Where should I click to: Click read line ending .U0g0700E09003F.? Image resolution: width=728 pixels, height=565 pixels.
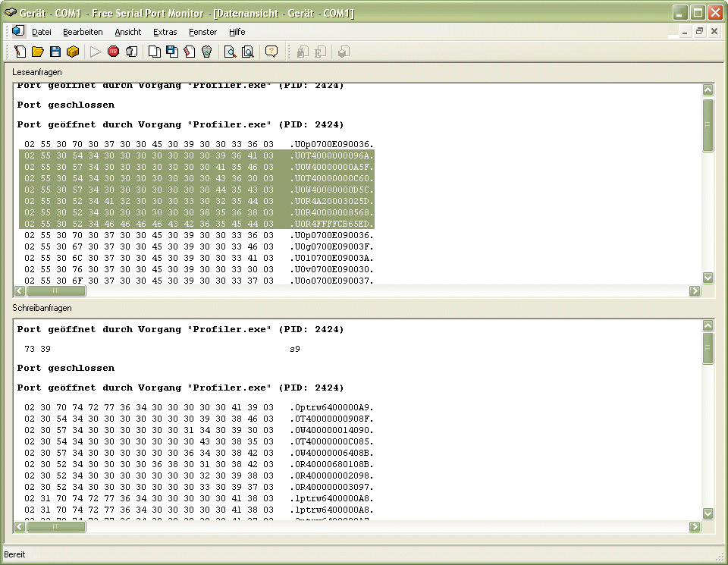click(199, 246)
